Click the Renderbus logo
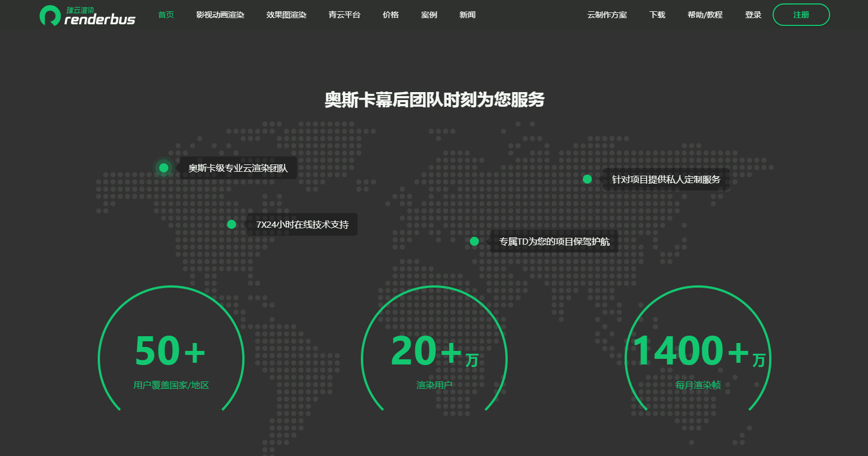 [88, 15]
